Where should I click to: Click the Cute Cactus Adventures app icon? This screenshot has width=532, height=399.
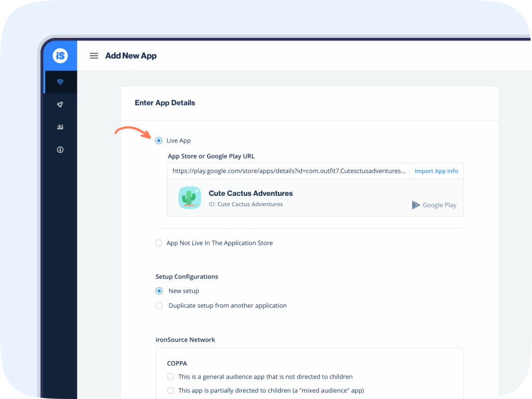tap(190, 197)
